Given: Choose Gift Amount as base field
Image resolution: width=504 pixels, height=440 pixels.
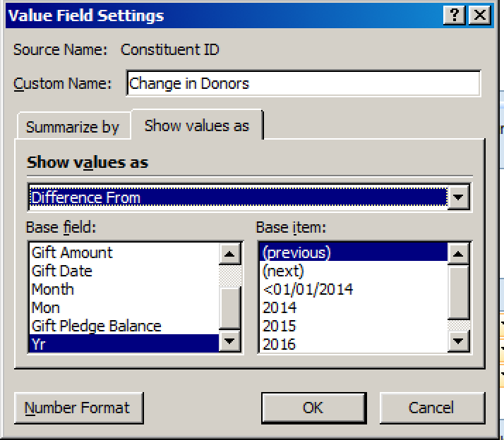Looking at the screenshot, I should pos(124,252).
